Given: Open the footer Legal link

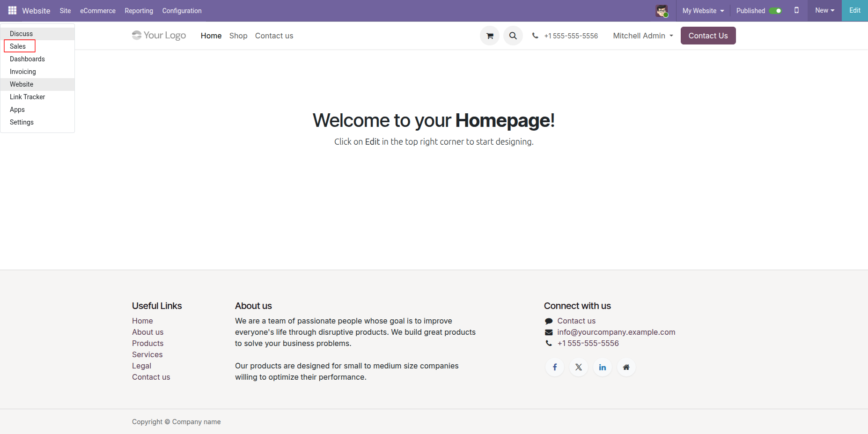Looking at the screenshot, I should click(x=142, y=366).
